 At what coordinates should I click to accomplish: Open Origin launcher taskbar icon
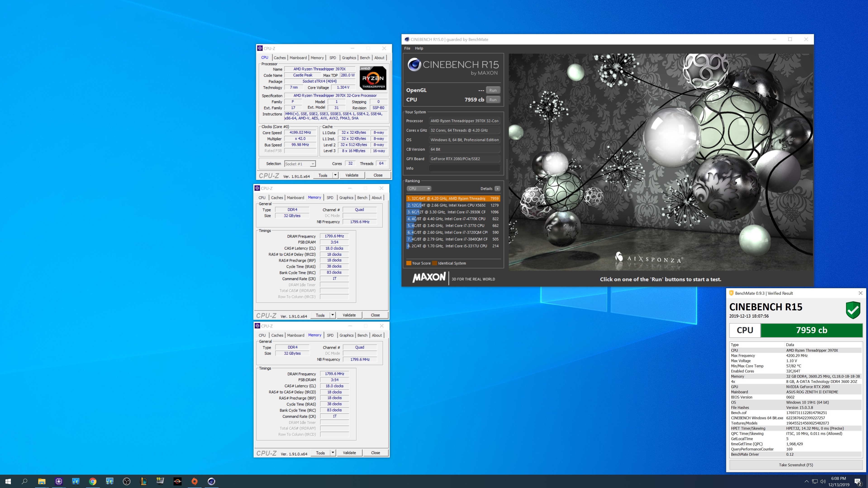pos(194,481)
